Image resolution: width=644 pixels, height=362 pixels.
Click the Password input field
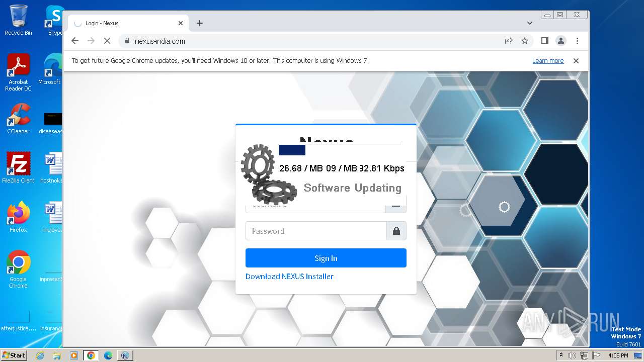click(316, 231)
